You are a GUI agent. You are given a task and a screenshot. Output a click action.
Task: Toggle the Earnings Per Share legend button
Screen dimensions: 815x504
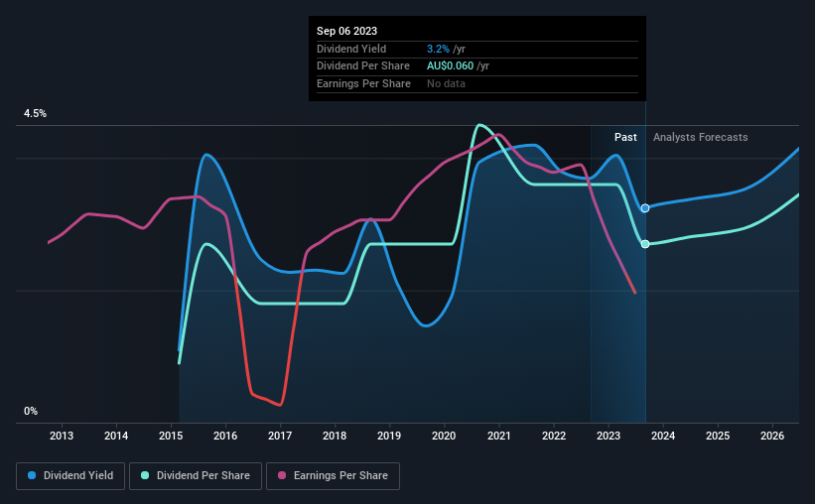tap(333, 475)
